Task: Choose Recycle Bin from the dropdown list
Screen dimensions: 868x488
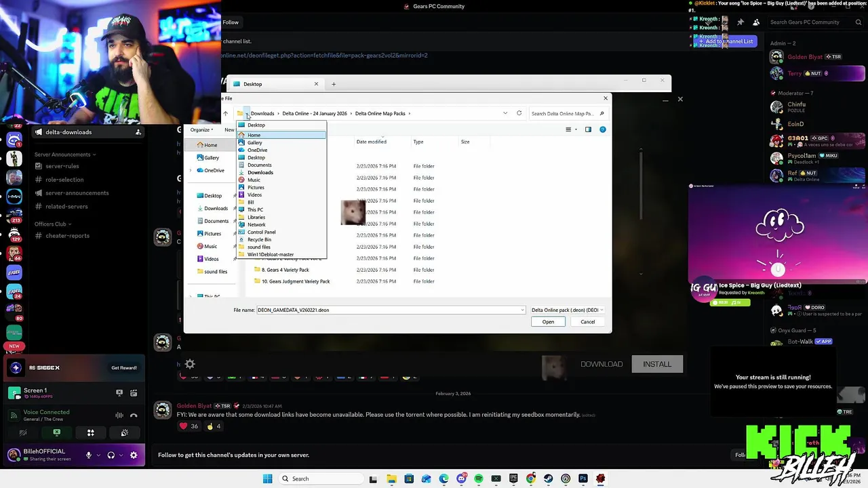Action: pos(281,239)
